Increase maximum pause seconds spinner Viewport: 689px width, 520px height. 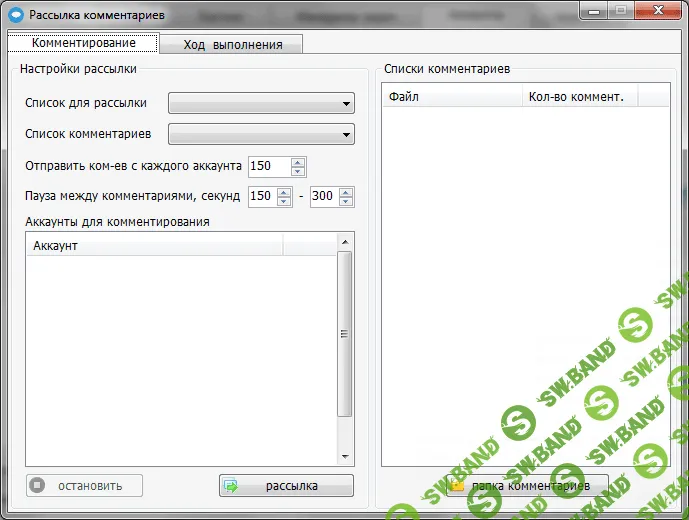pos(346,192)
